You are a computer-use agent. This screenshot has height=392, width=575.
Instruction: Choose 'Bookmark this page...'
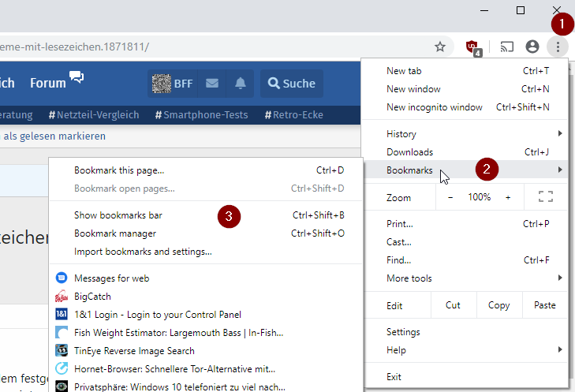206,170
